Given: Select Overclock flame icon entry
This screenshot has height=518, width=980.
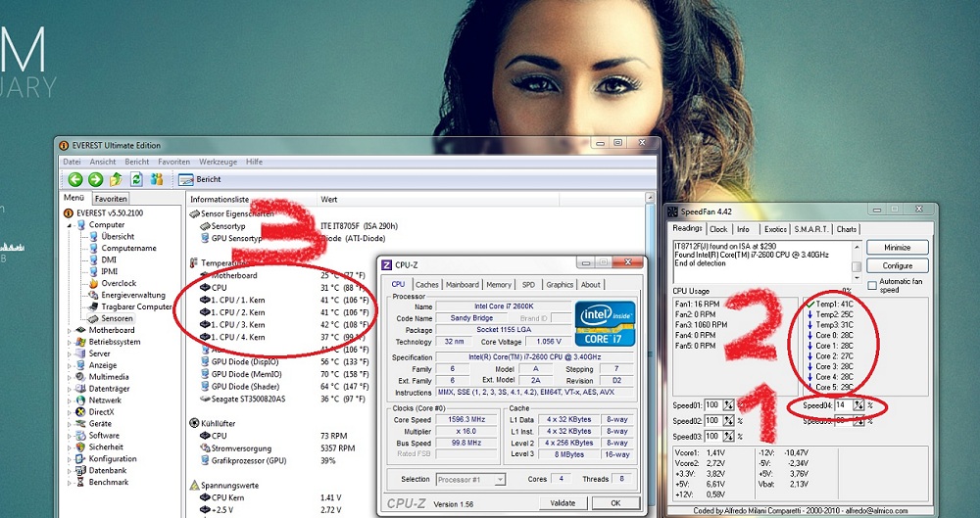Looking at the screenshot, I should (94, 283).
